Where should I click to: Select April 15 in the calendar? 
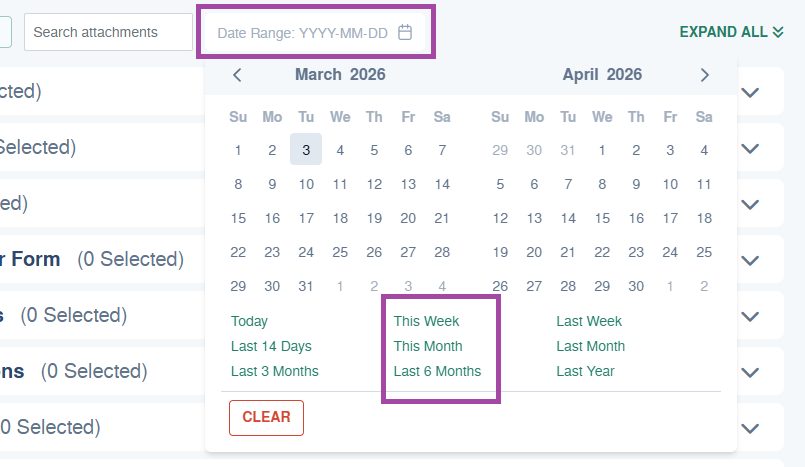coord(602,218)
